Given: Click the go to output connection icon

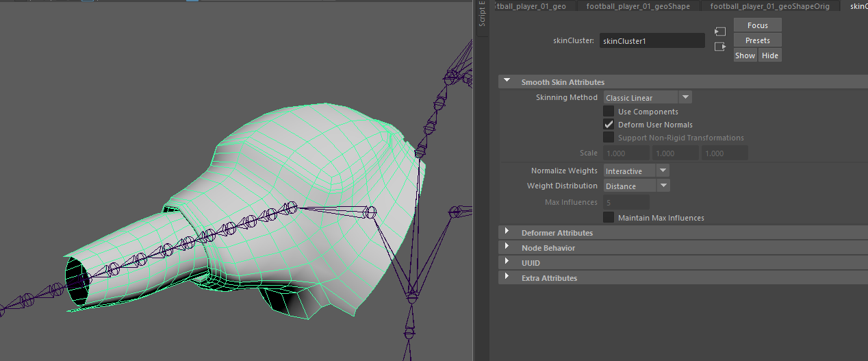Looking at the screenshot, I should [719, 47].
